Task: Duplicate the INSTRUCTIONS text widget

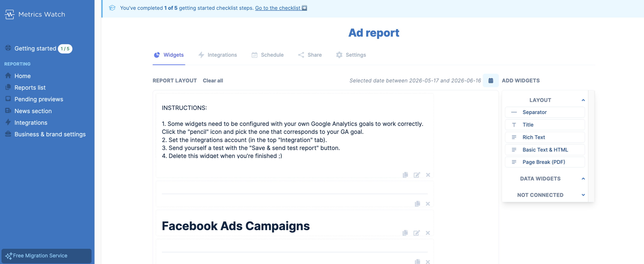Action: [x=405, y=175]
